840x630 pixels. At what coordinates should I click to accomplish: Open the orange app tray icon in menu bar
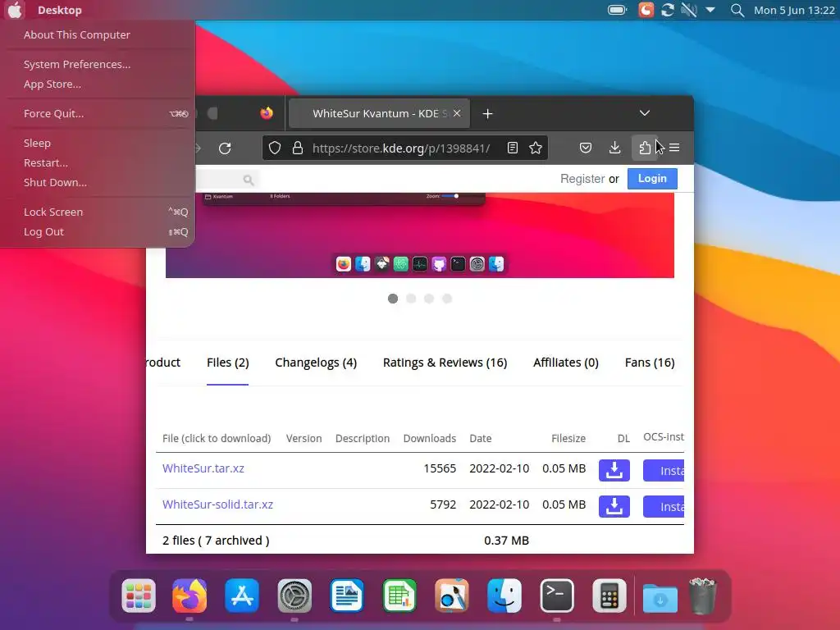click(x=646, y=10)
